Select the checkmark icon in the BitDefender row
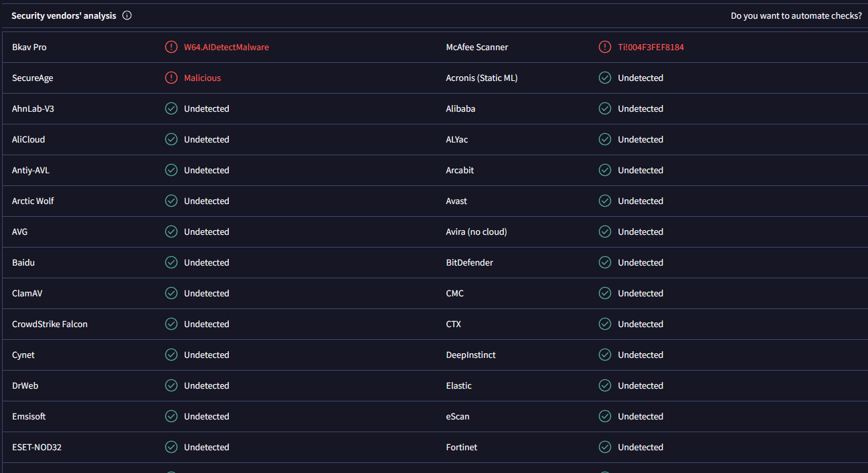The height and width of the screenshot is (473, 868). pos(605,262)
